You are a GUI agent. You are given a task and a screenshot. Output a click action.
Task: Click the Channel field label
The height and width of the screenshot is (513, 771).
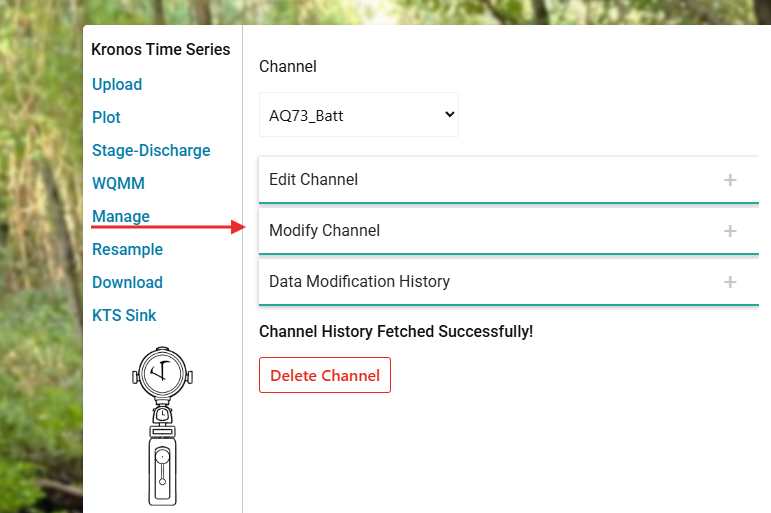pos(288,67)
